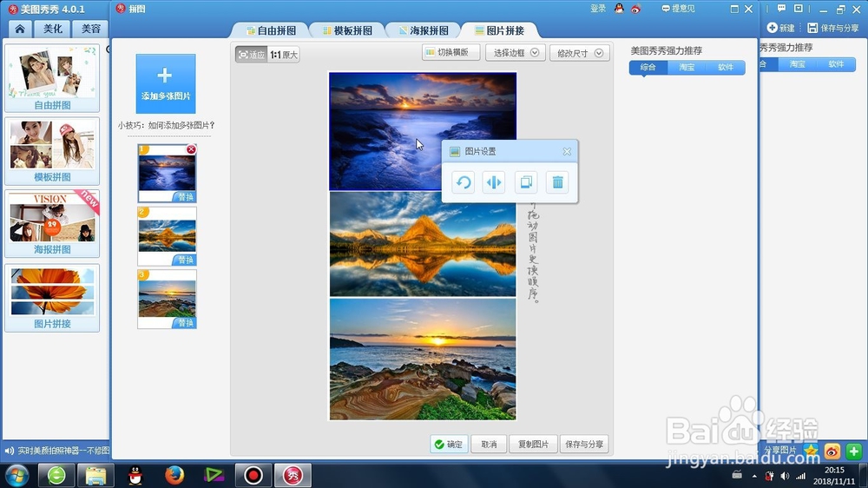This screenshot has height=488, width=868.
Task: Select thumbnail 2 mountain reflection
Action: pyautogui.click(x=168, y=235)
